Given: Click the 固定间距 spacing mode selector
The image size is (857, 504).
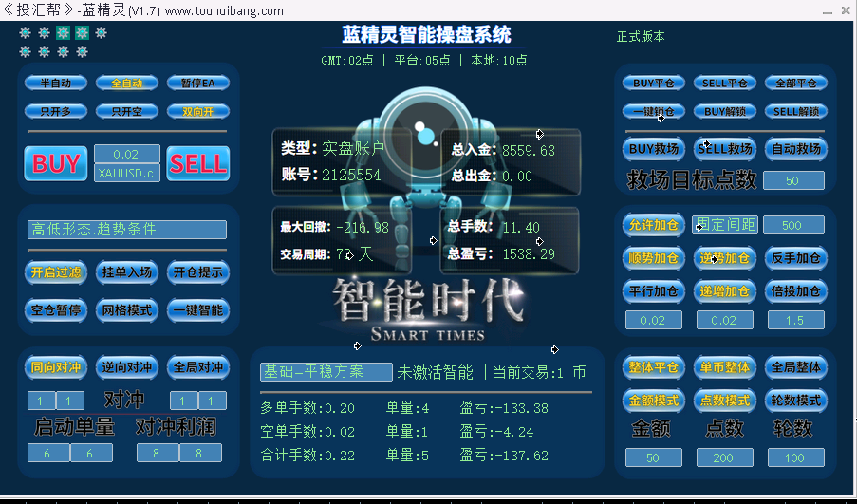Looking at the screenshot, I should point(725,225).
